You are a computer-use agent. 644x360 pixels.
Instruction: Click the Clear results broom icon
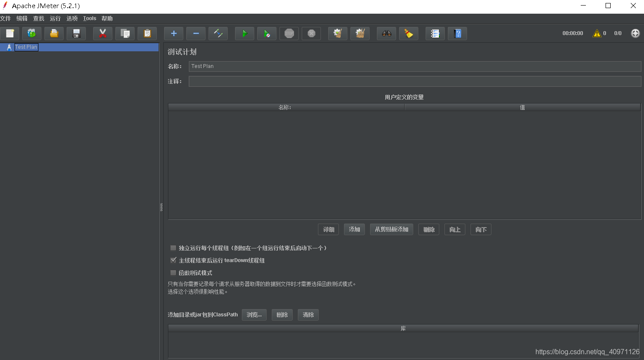338,33
